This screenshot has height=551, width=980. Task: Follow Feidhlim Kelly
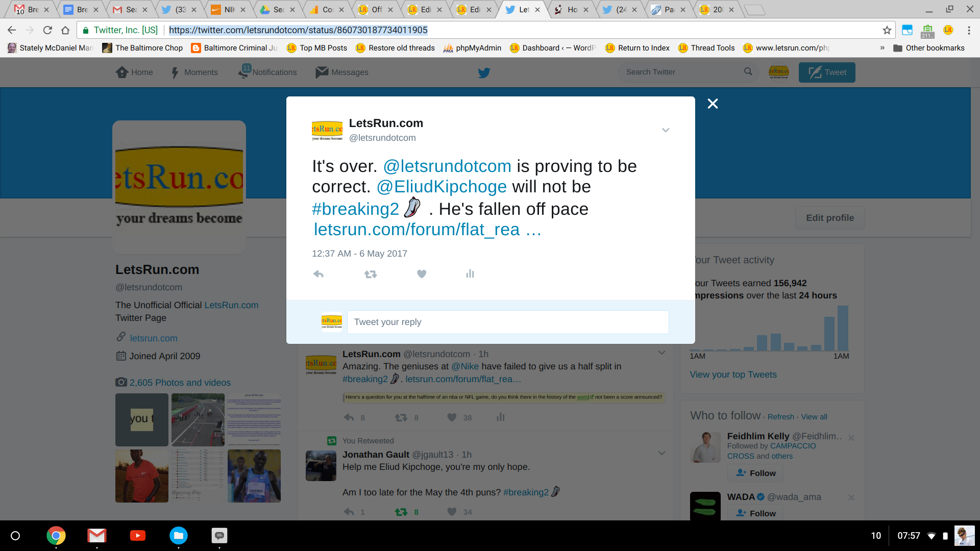(x=755, y=473)
